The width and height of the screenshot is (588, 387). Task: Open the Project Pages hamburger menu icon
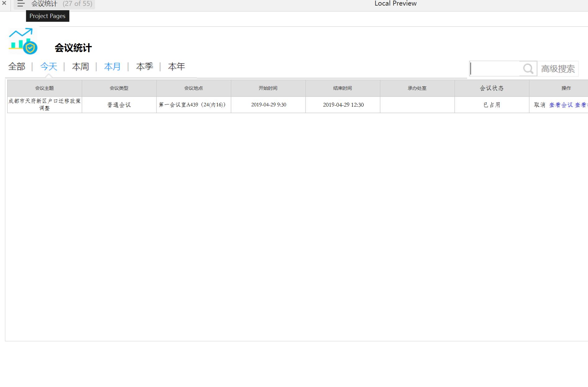pyautogui.click(x=21, y=4)
